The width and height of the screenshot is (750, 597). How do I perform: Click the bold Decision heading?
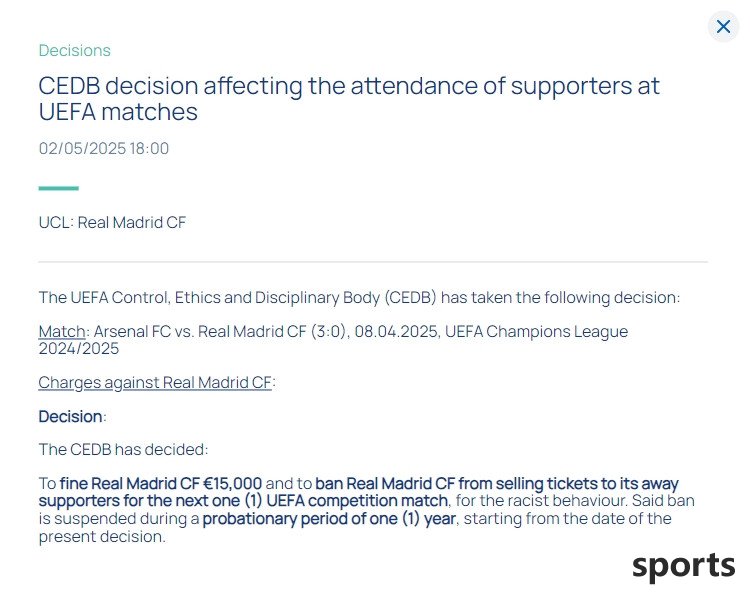(x=70, y=417)
